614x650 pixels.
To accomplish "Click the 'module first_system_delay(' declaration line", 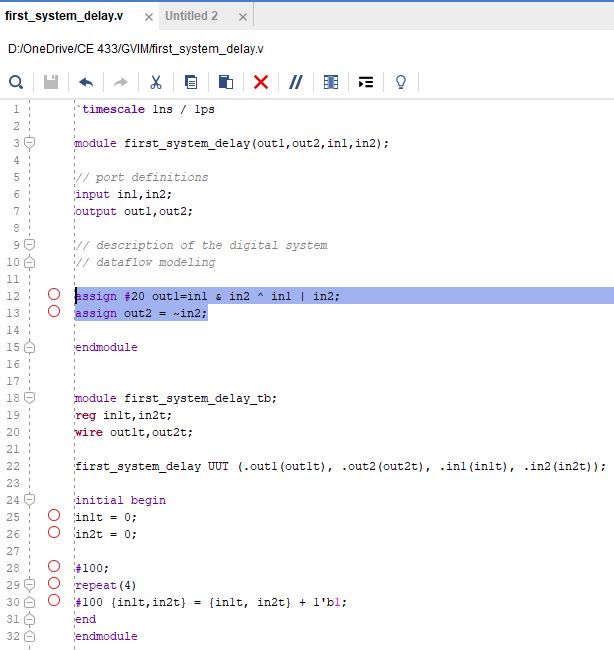I will pyautogui.click(x=232, y=143).
